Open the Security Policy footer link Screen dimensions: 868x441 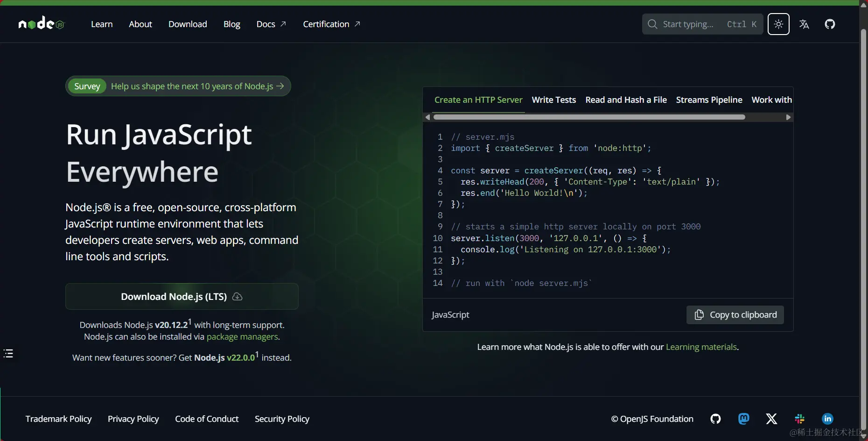pos(282,419)
